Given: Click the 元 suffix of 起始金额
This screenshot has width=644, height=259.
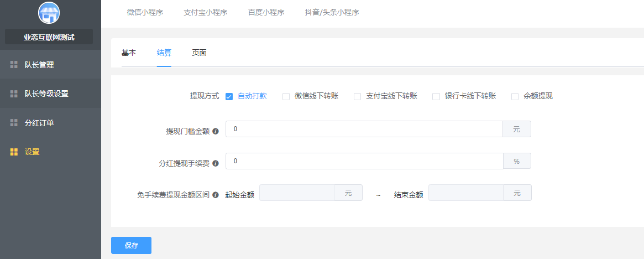Looking at the screenshot, I should pyautogui.click(x=348, y=193).
